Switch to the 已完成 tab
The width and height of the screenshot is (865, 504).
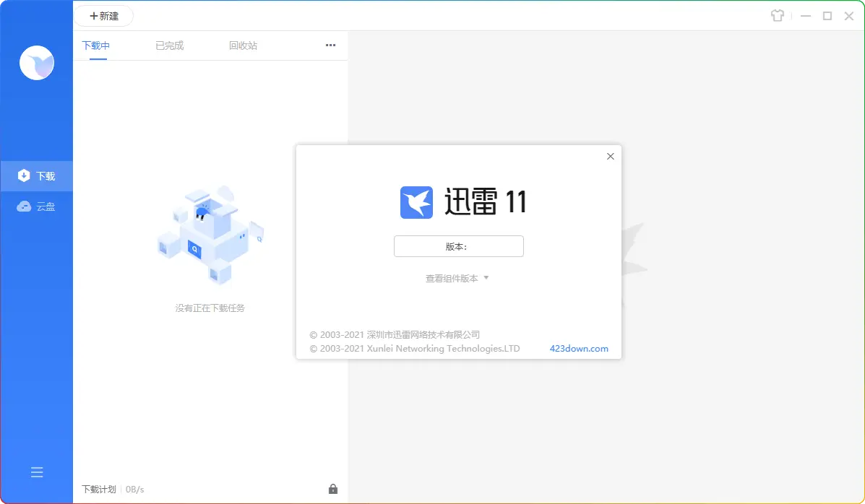pyautogui.click(x=170, y=45)
